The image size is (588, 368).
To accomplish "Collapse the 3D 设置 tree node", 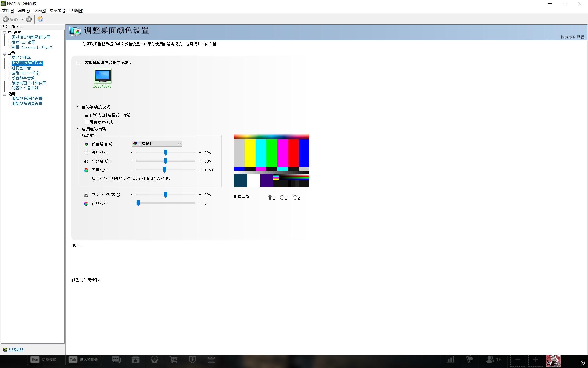I will (x=4, y=33).
